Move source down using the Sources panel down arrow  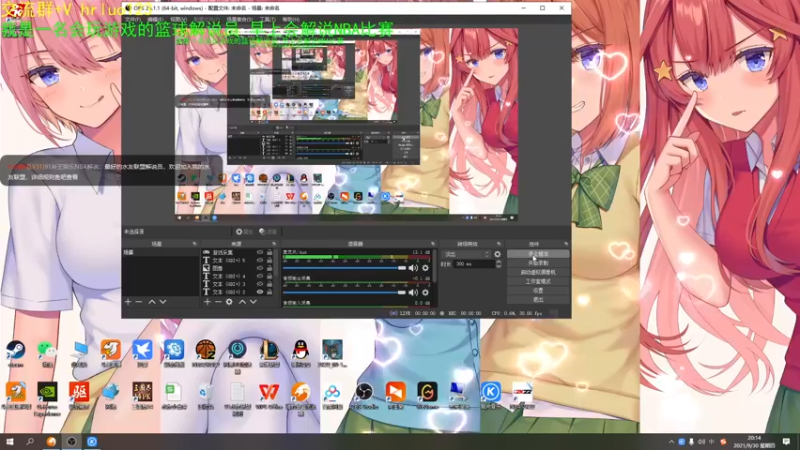point(253,302)
